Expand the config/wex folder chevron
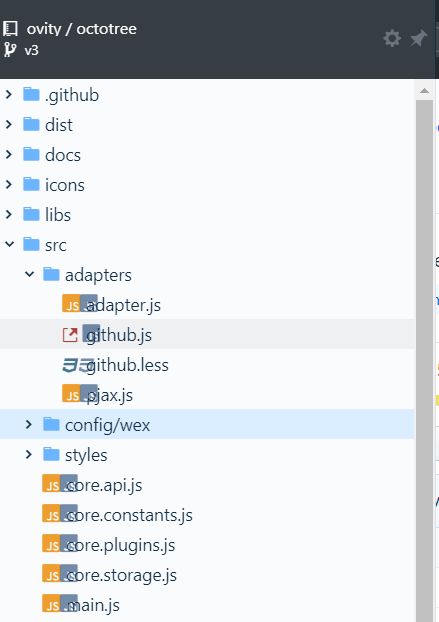The width and height of the screenshot is (439, 622). (x=29, y=424)
